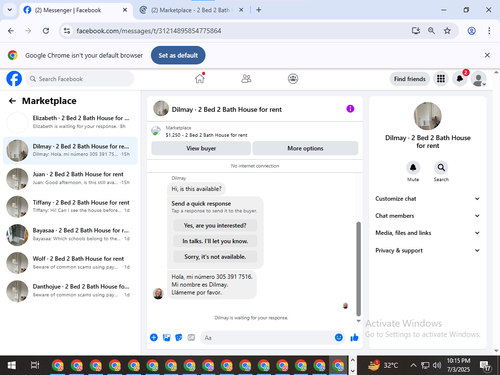Open Dilmay's large profile photo in right panel

(x=427, y=116)
